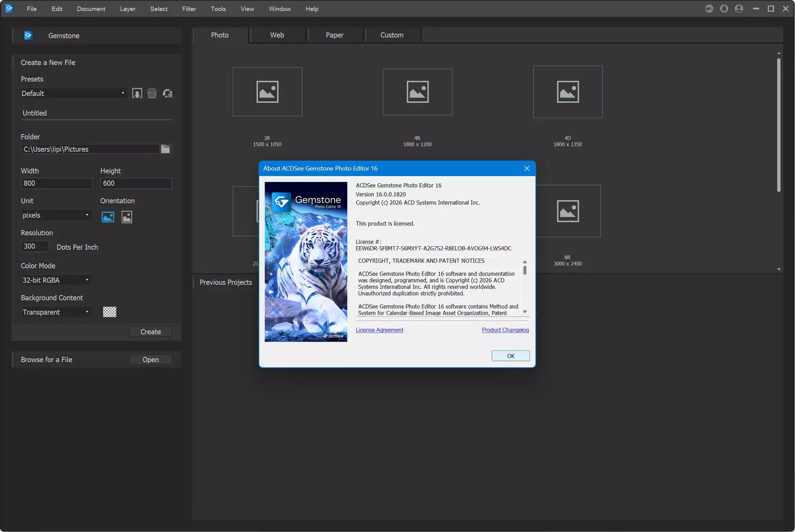The width and height of the screenshot is (795, 532).
Task: Click the transparent background color swatch
Action: pos(110,312)
